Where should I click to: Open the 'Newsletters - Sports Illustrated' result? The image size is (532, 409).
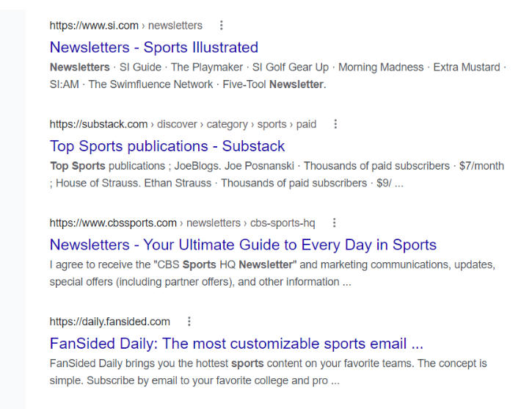point(153,48)
